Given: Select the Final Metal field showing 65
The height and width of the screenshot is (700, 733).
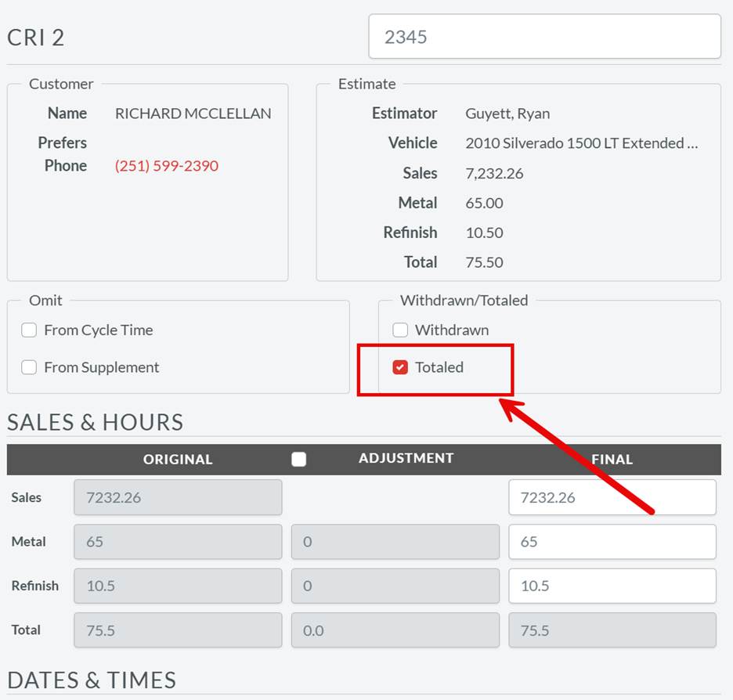Looking at the screenshot, I should 612,541.
